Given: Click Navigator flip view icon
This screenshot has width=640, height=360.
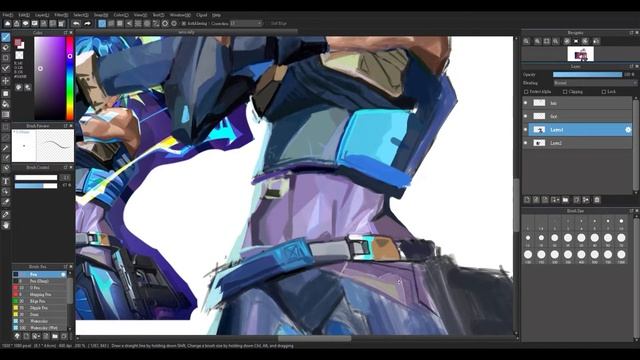Looking at the screenshot, I should click(596, 41).
